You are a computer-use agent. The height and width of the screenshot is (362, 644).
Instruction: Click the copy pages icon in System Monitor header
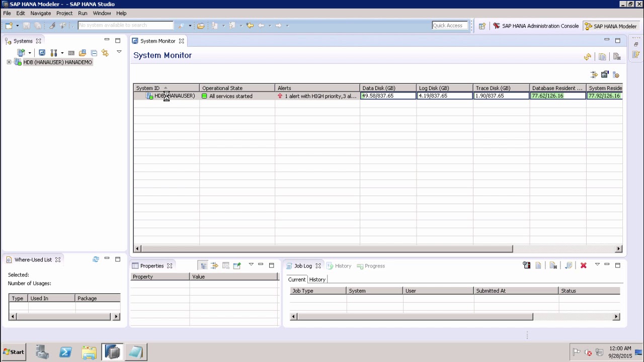[x=602, y=57]
